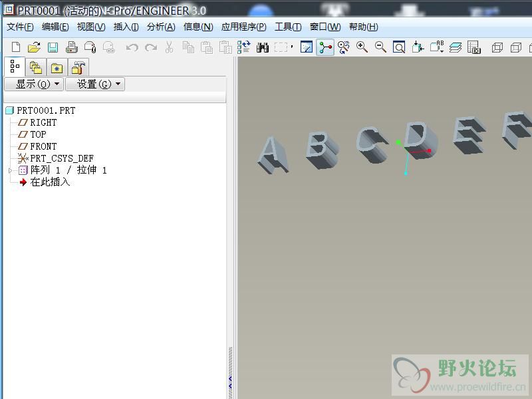Open the 插入(I) menu

(x=126, y=27)
